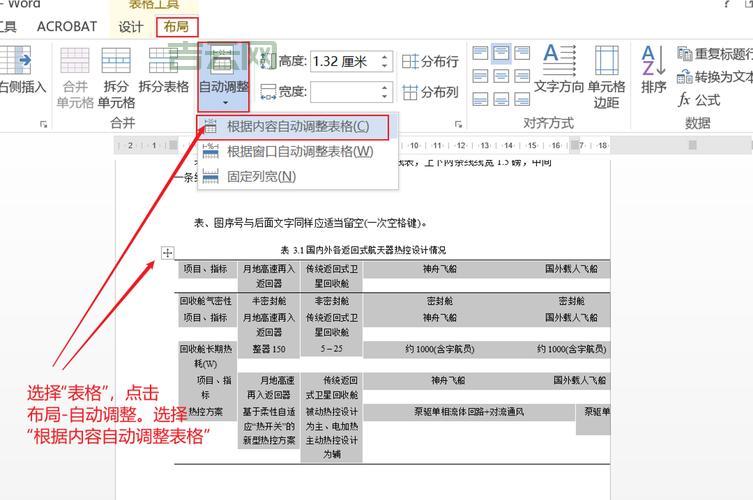The height and width of the screenshot is (500, 753).
Task: Select align top center icon
Action: [501, 53]
